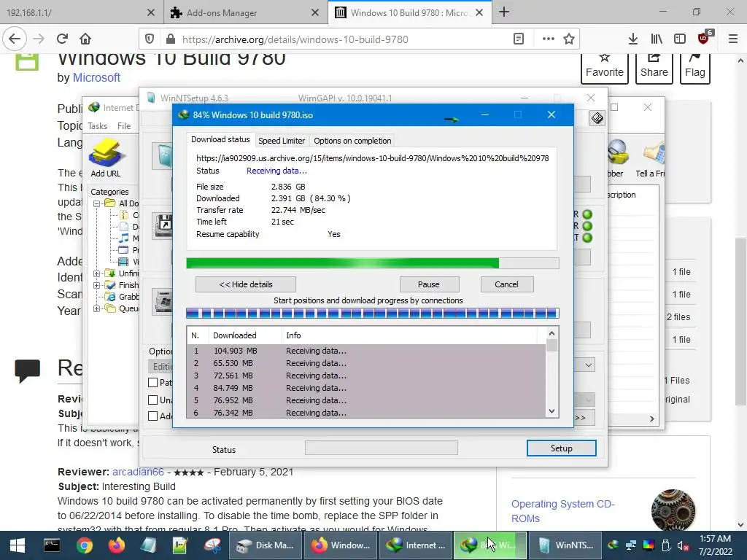Toggle Firefox sidebar icon

(680, 39)
